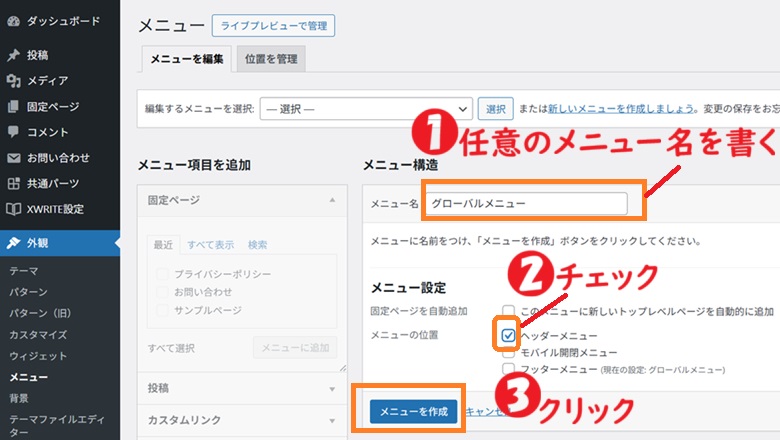
Task: Select the すべて表示 tab
Action: pos(210,245)
